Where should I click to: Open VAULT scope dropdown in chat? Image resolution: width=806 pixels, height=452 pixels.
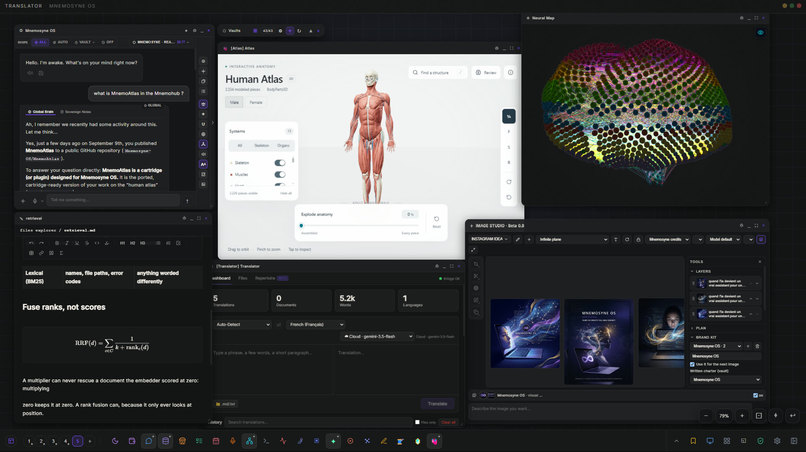pos(84,42)
